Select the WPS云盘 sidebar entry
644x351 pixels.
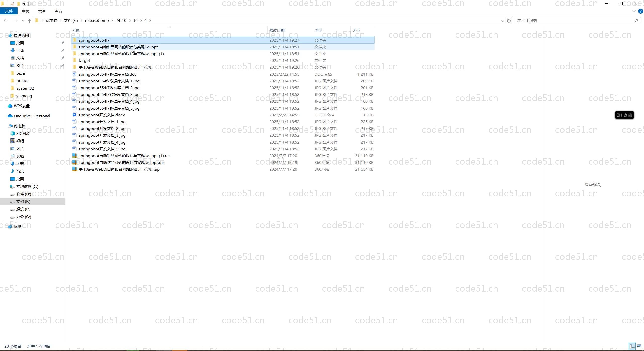point(22,106)
